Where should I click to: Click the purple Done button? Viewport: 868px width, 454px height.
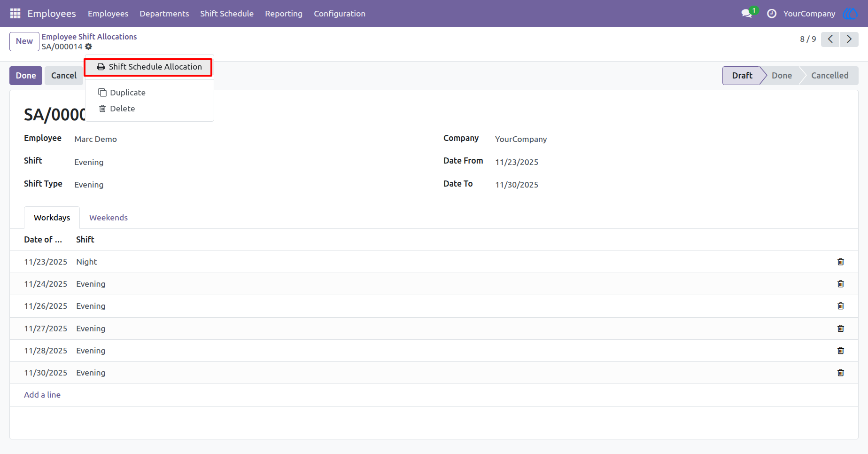tap(26, 76)
